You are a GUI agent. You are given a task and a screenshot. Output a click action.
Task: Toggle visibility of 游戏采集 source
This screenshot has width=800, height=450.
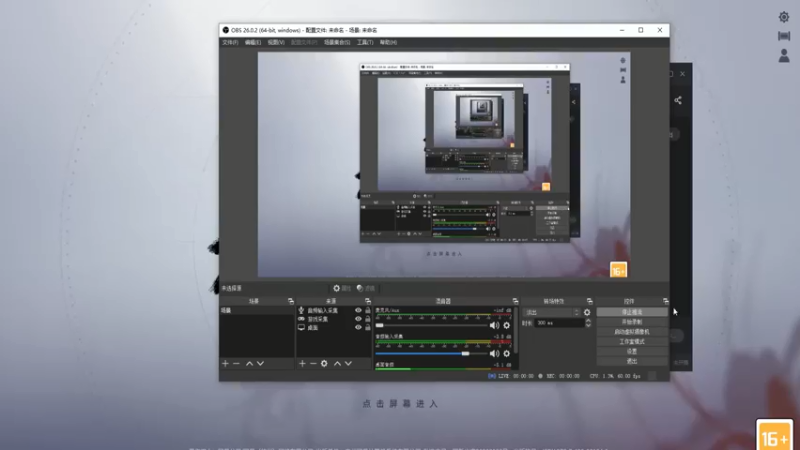(x=358, y=319)
